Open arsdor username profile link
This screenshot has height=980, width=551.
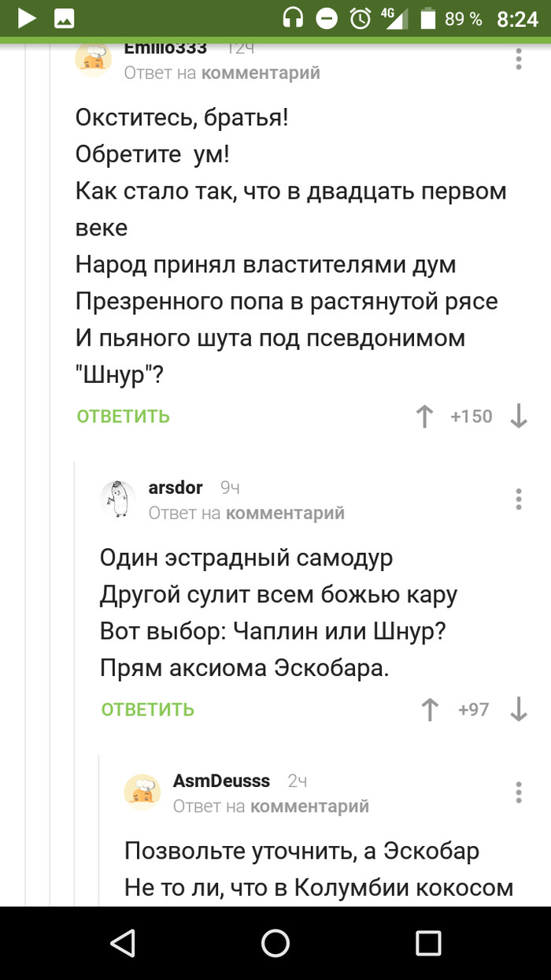pos(176,488)
